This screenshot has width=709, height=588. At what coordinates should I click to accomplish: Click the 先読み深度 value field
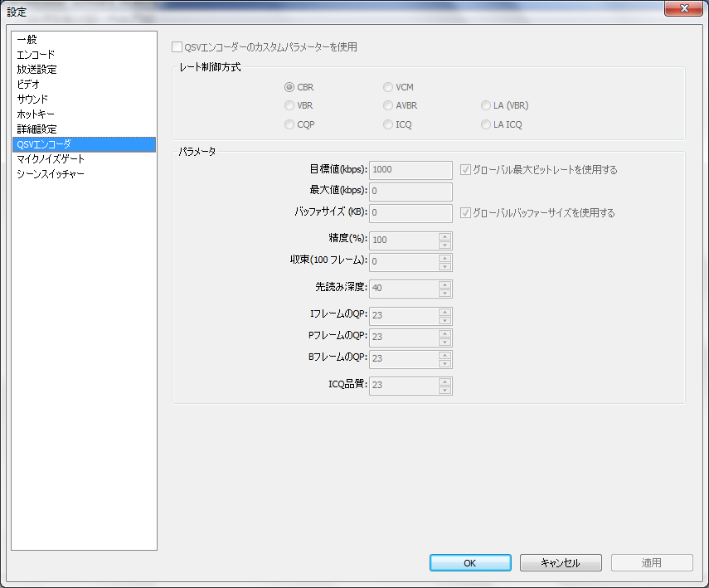coord(404,289)
